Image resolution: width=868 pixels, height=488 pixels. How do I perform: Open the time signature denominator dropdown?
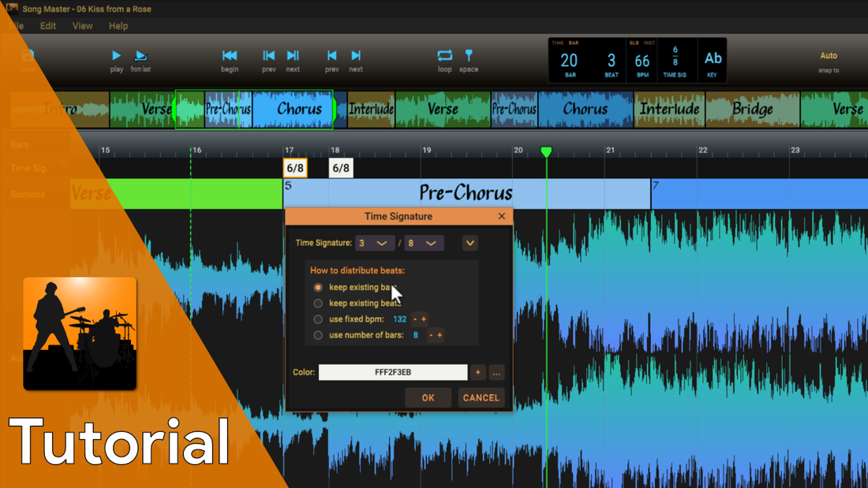[424, 243]
